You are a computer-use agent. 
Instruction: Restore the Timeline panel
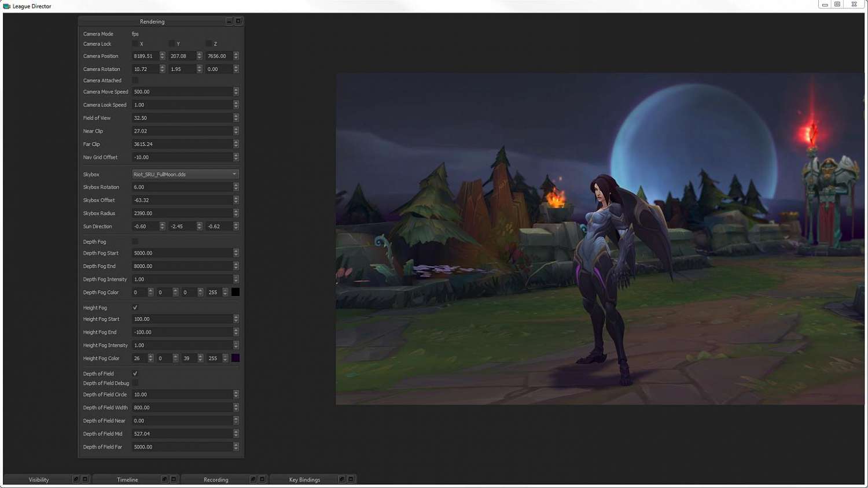click(164, 479)
